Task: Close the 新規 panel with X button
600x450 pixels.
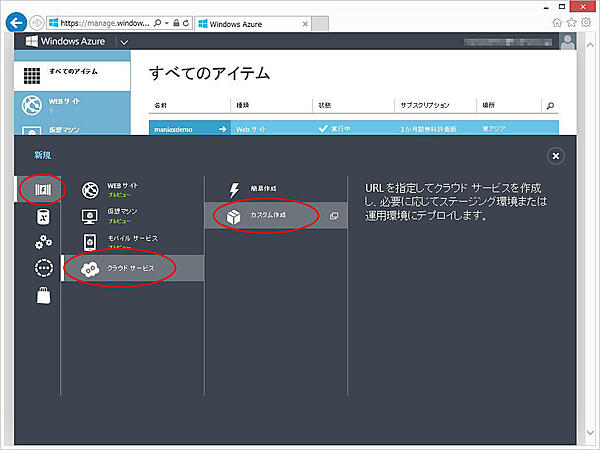Action: [x=556, y=155]
